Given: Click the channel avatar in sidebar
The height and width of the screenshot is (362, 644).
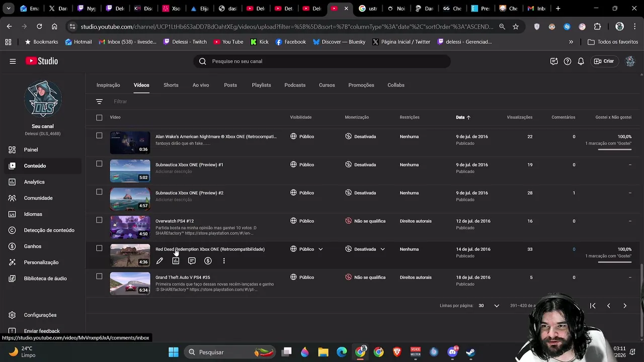Looking at the screenshot, I should tap(43, 99).
